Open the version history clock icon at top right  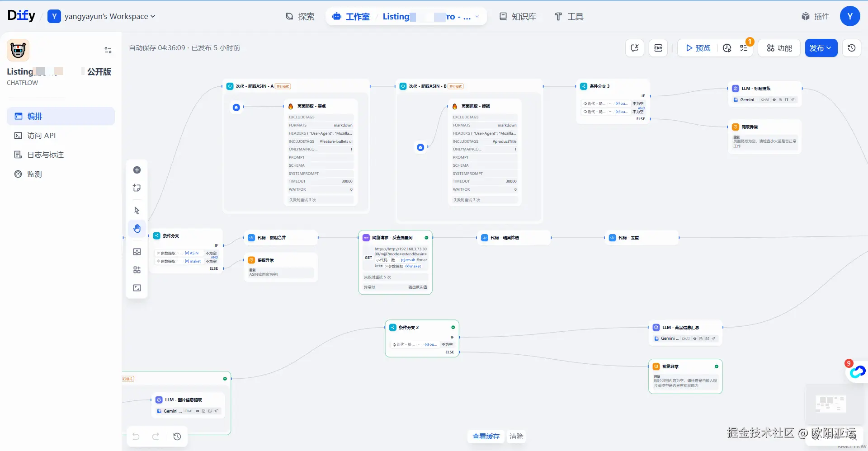click(852, 48)
